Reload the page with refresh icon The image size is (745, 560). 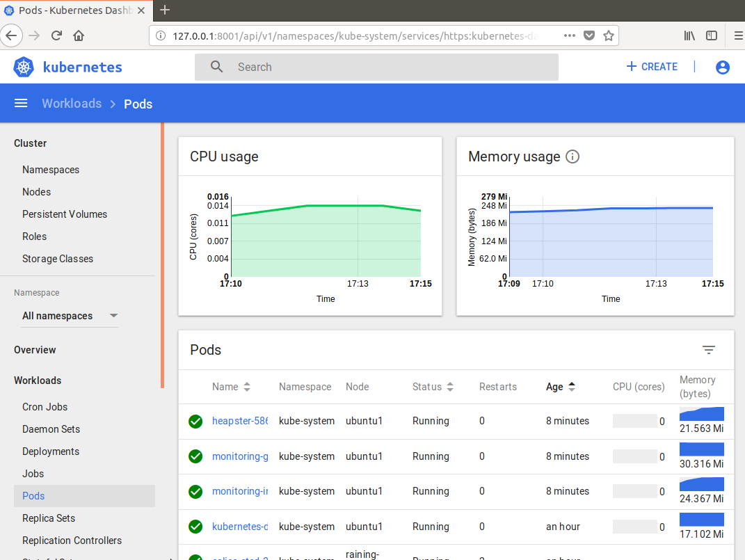coord(56,35)
